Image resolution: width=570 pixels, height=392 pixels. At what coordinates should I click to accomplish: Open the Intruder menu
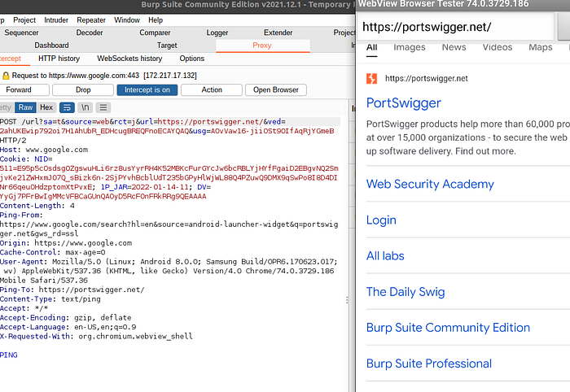click(56, 20)
